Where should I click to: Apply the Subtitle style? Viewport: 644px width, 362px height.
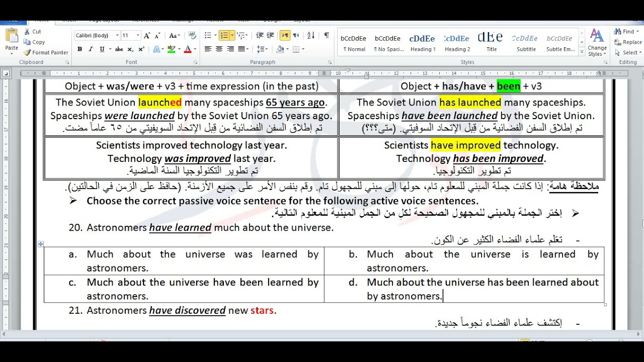526,43
